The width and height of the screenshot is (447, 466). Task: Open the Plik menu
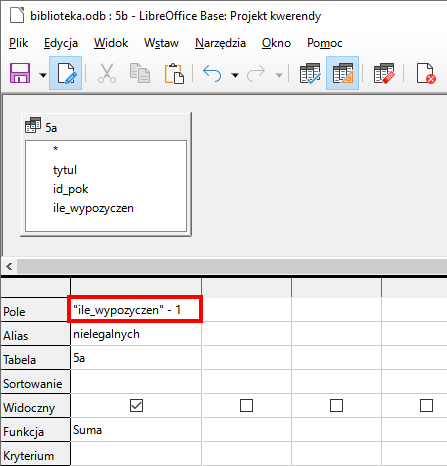click(19, 43)
